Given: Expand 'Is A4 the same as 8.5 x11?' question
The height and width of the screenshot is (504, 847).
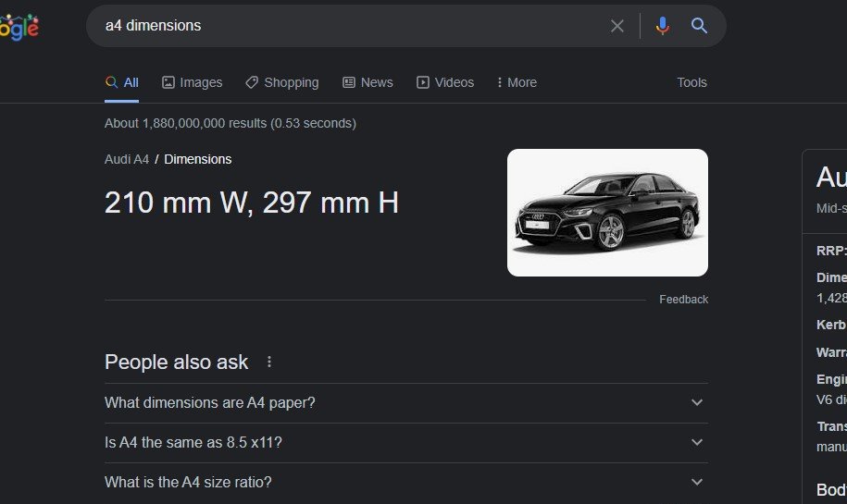Looking at the screenshot, I should pos(406,443).
